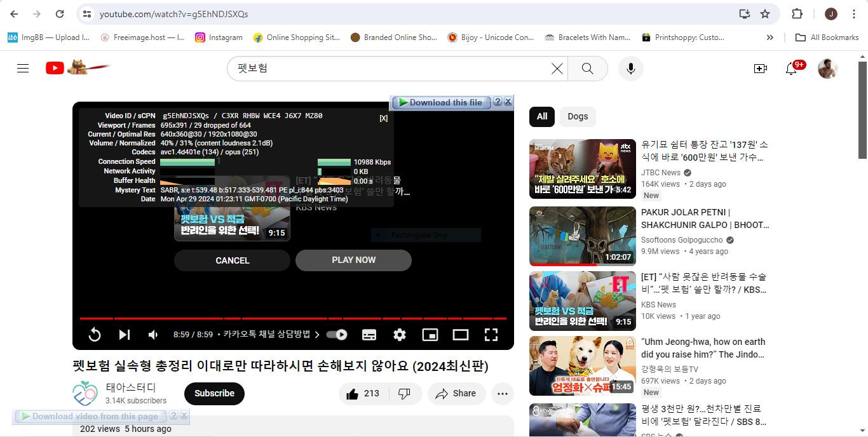This screenshot has width=868, height=437.
Task: Open YouTube hamburger guide menu
Action: (23, 69)
